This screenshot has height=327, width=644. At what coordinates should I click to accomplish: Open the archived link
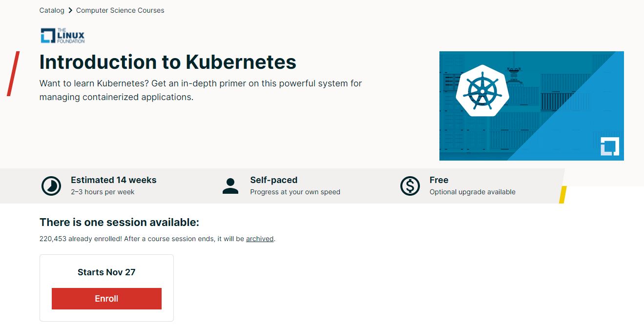[260, 239]
